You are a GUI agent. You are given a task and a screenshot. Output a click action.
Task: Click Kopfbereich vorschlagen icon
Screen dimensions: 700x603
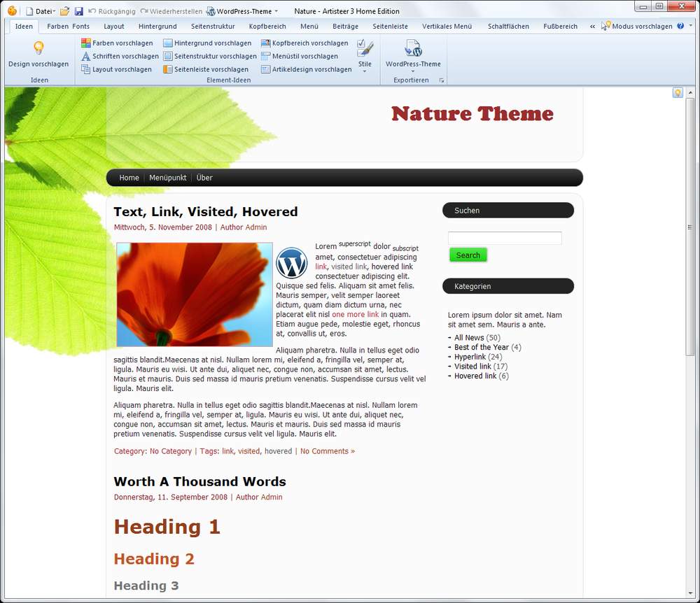coord(265,43)
